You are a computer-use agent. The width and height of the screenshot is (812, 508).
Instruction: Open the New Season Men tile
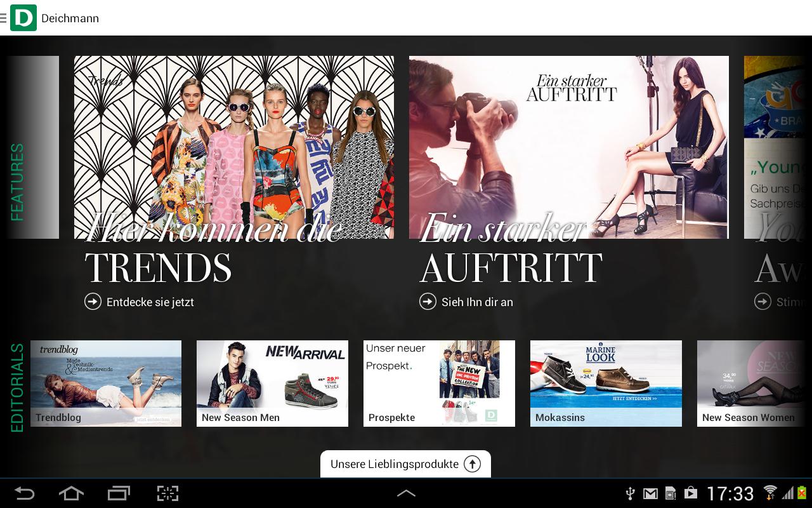tap(272, 383)
